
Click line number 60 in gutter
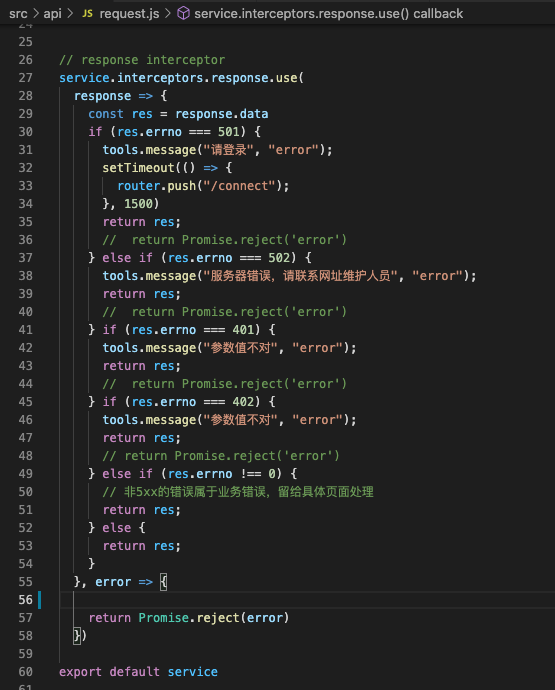pos(26,672)
